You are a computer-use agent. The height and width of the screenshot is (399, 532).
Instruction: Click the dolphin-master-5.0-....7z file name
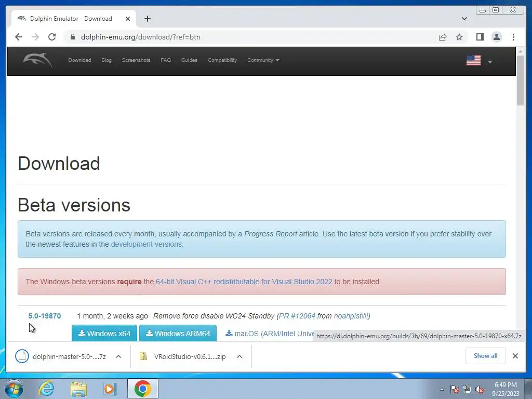coord(69,356)
